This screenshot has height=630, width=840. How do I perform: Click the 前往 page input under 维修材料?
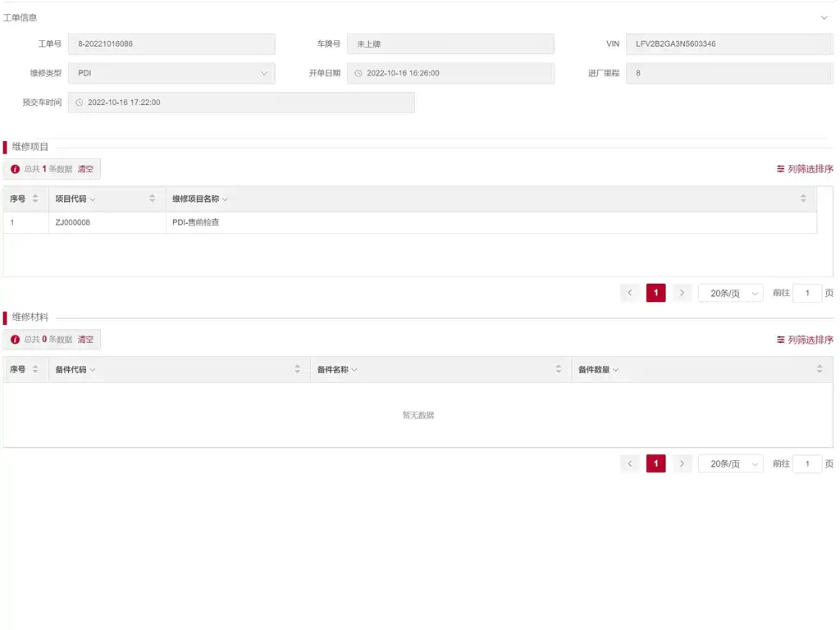[807, 463]
